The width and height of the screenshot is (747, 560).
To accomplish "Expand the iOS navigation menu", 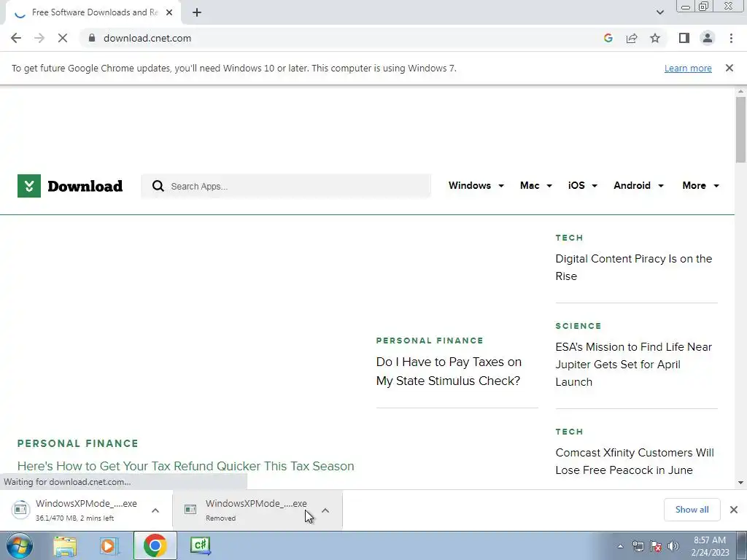I will click(582, 186).
